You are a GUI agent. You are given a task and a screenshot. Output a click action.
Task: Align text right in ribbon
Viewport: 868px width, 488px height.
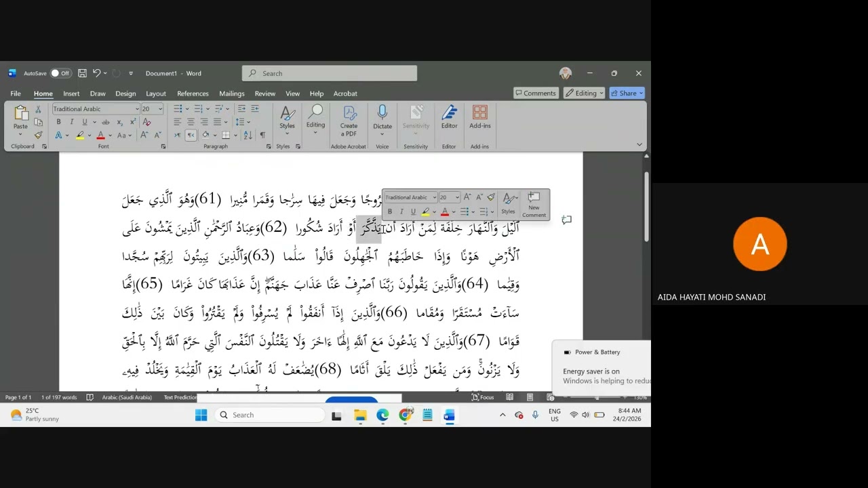pos(204,122)
